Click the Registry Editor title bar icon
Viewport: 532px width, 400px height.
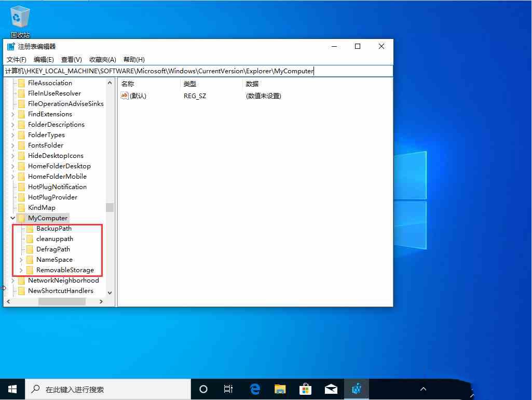pyautogui.click(x=11, y=47)
